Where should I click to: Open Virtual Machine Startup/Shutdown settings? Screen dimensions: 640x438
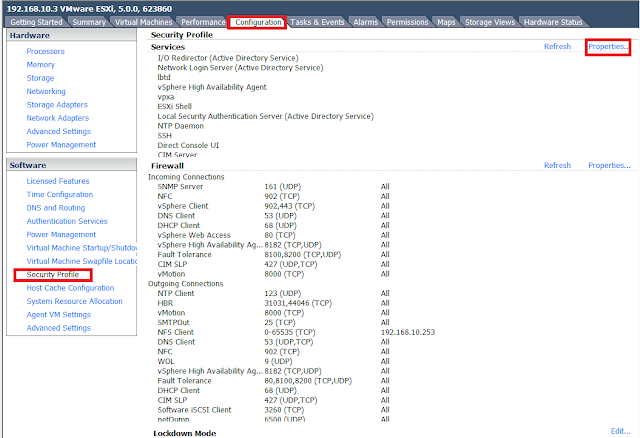81,248
